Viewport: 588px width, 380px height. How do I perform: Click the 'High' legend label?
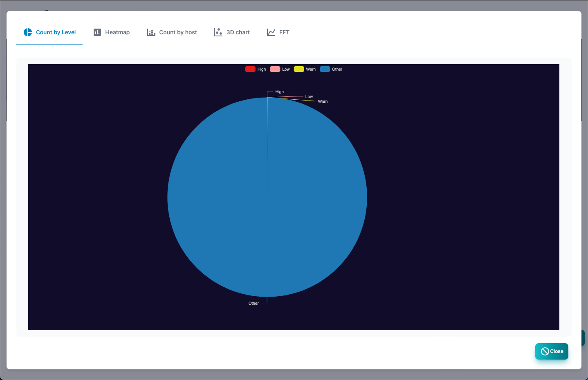pos(262,69)
